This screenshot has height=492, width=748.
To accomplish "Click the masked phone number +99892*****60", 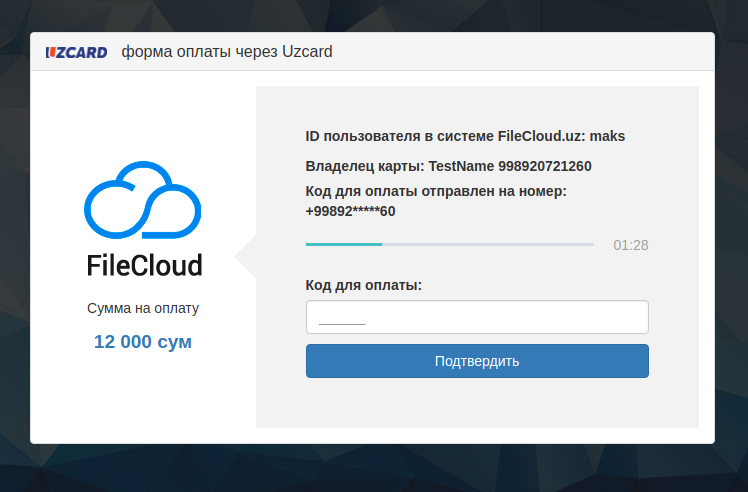I will pos(350,211).
